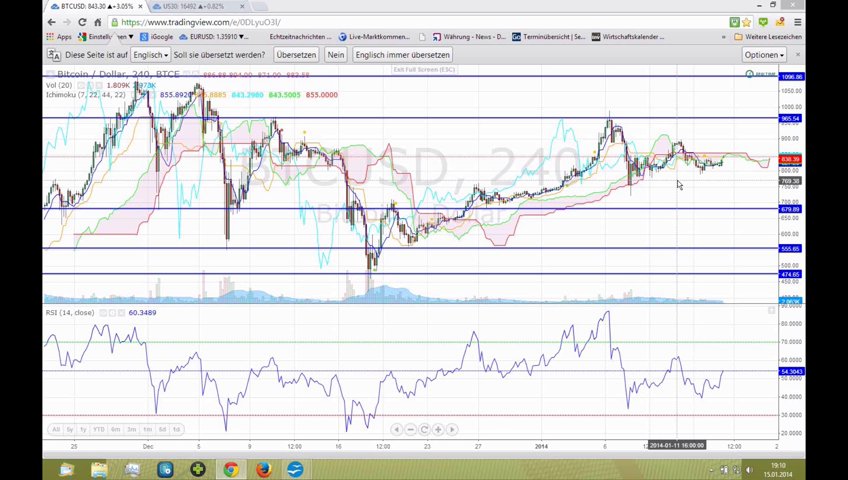Click the 965.54 horizontal line price label

[790, 118]
